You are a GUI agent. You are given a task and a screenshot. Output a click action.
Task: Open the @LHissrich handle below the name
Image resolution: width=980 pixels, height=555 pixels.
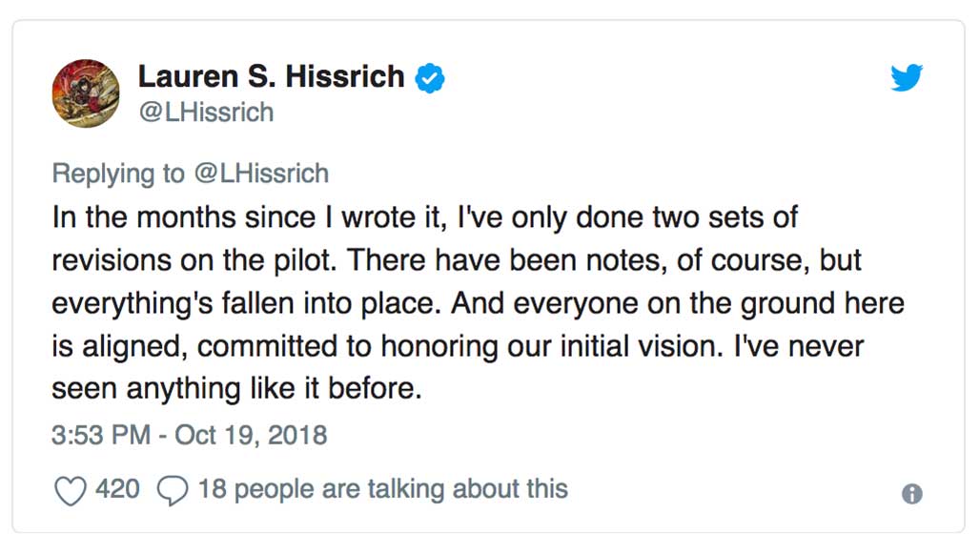coord(206,113)
